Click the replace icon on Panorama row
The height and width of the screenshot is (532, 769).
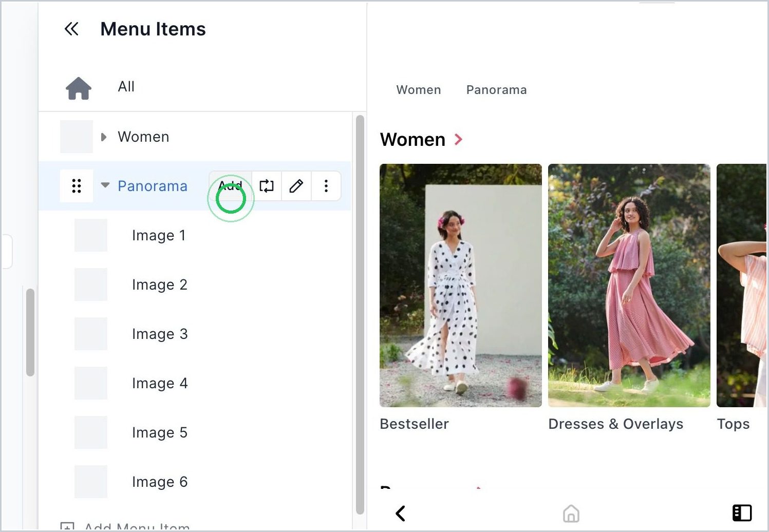coord(267,186)
